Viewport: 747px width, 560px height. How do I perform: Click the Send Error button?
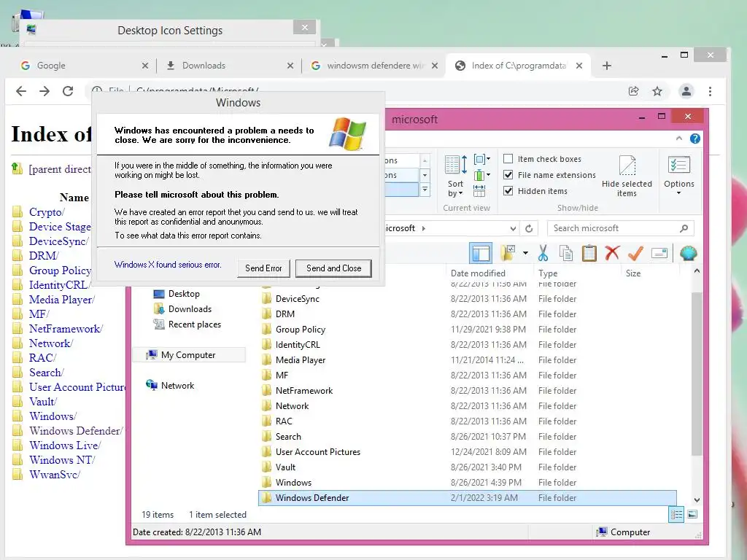[263, 268]
